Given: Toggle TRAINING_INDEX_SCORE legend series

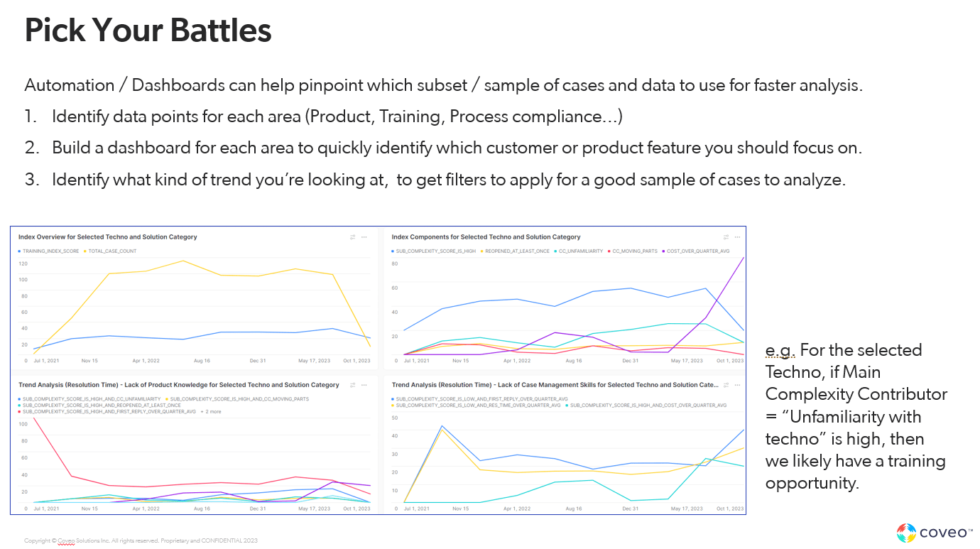Looking at the screenshot, I should [51, 251].
